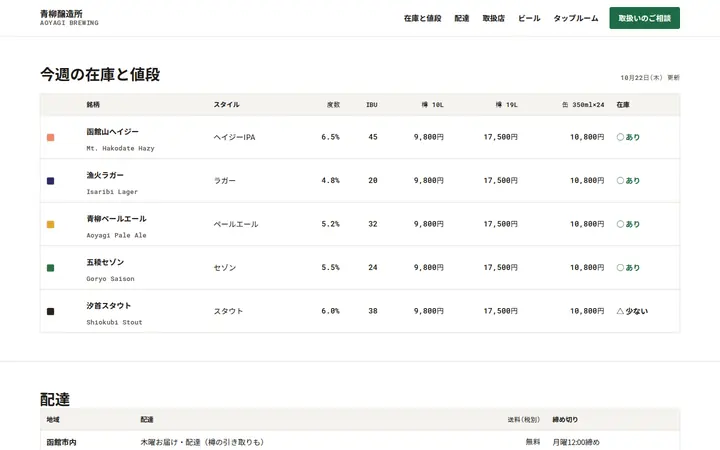720x450 pixels.
Task: Click the Aoyagi Pale Ale subtitle
Action: [116, 235]
